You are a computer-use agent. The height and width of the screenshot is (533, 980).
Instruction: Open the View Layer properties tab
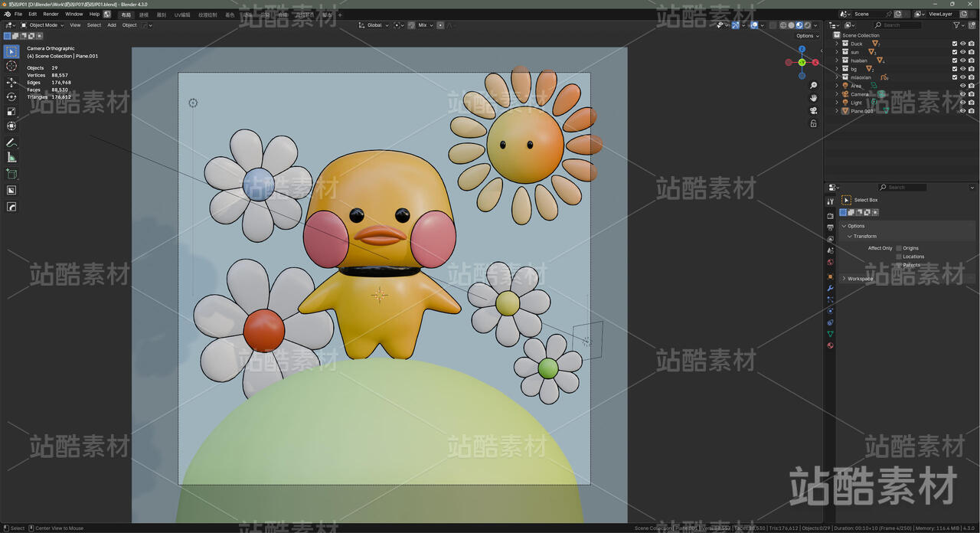click(x=830, y=239)
